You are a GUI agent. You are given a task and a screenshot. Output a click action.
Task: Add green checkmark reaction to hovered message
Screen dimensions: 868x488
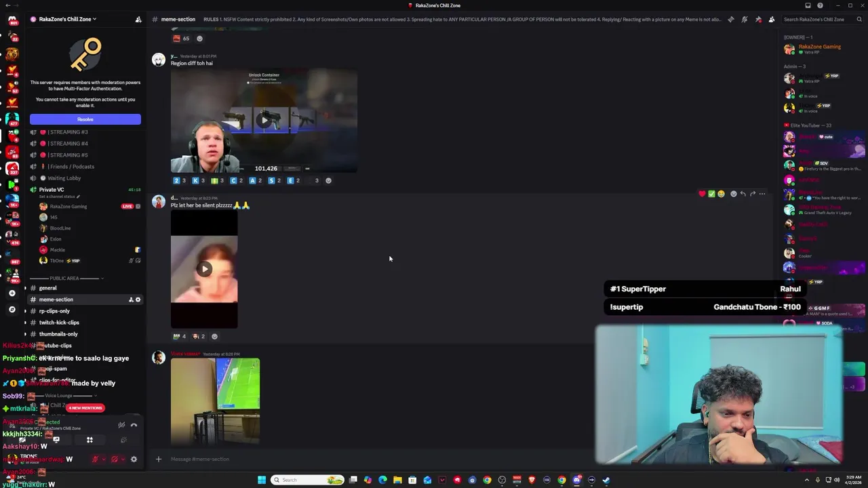711,194
